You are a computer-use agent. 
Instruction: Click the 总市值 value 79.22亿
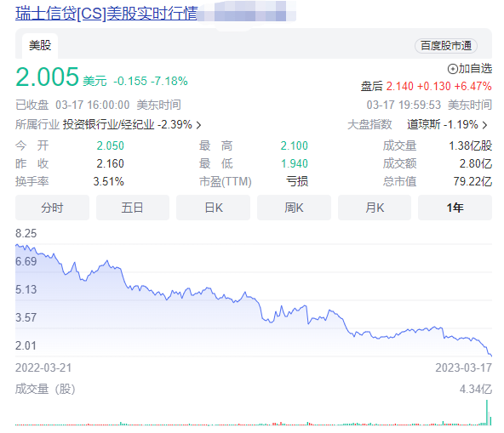coord(472,182)
